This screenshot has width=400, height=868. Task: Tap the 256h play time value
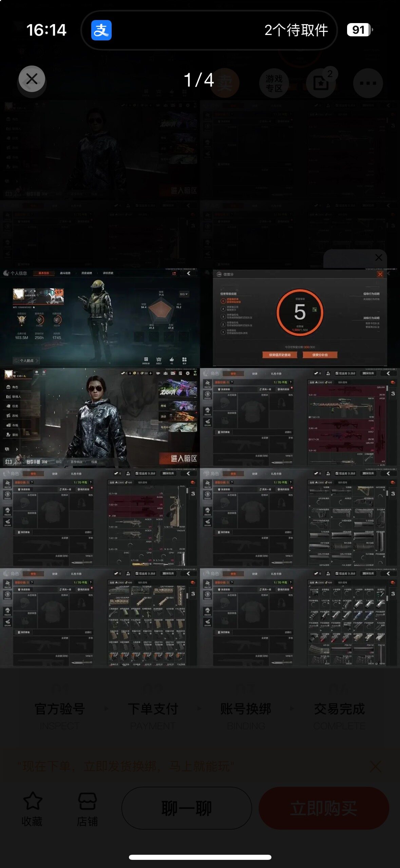[39, 338]
